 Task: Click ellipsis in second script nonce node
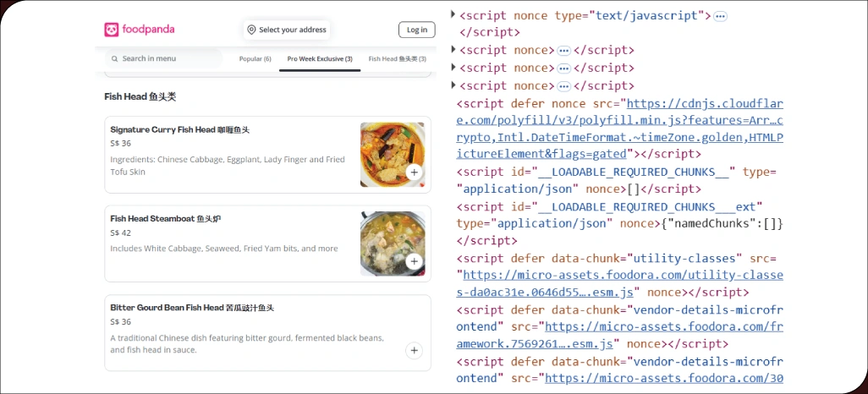click(x=563, y=51)
